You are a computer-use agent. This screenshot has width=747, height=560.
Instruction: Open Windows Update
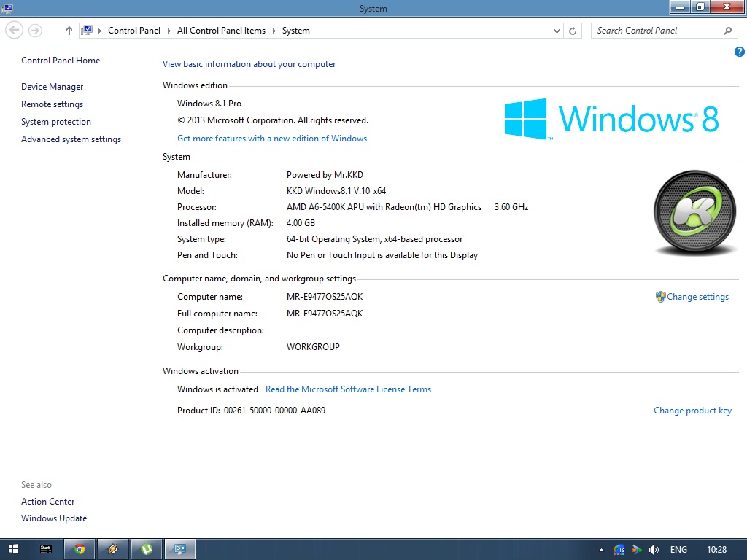coord(54,518)
